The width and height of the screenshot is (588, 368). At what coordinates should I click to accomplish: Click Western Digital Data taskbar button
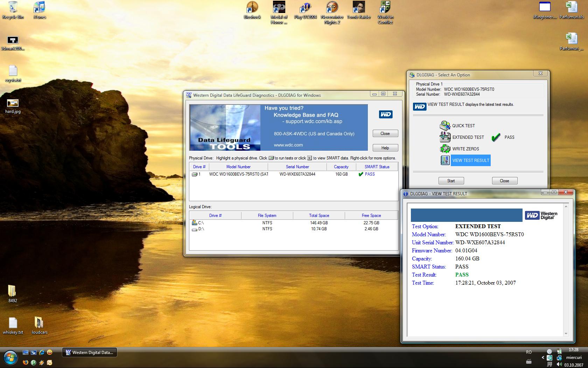coord(90,353)
